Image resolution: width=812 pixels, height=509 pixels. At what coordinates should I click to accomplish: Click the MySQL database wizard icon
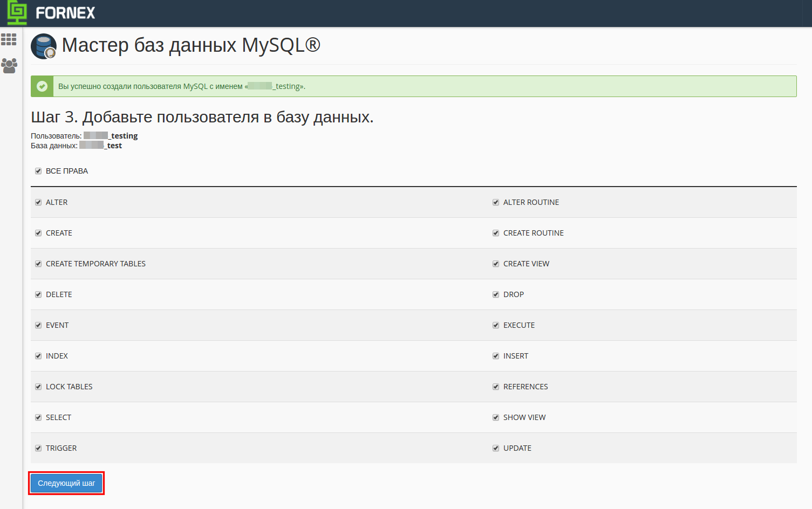44,46
